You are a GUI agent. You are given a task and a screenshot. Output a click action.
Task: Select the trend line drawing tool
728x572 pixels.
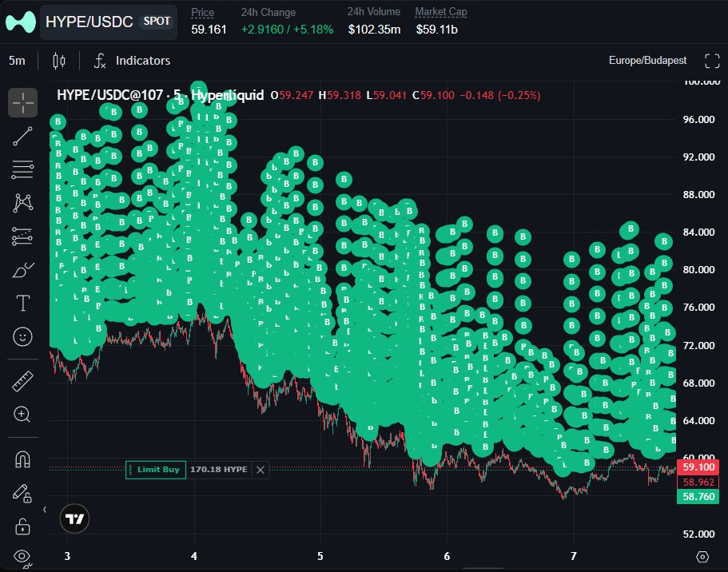tap(22, 136)
